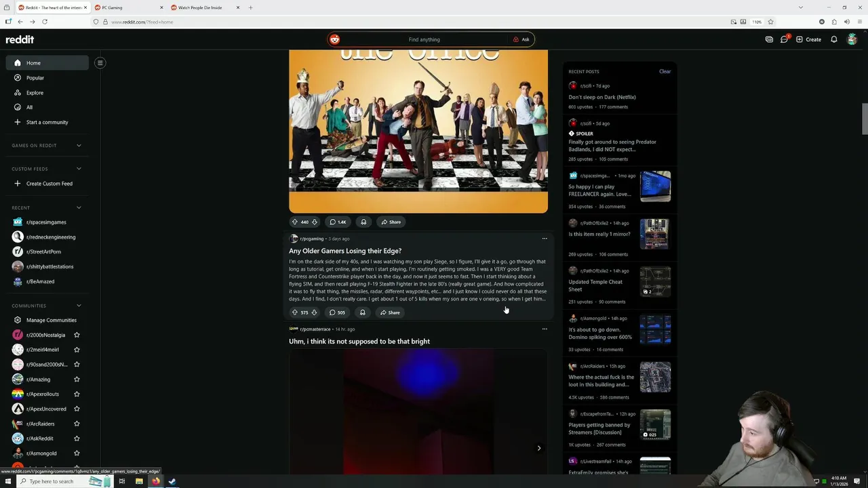Open the Office cast post image
This screenshot has width=868, height=488.
[x=418, y=132]
